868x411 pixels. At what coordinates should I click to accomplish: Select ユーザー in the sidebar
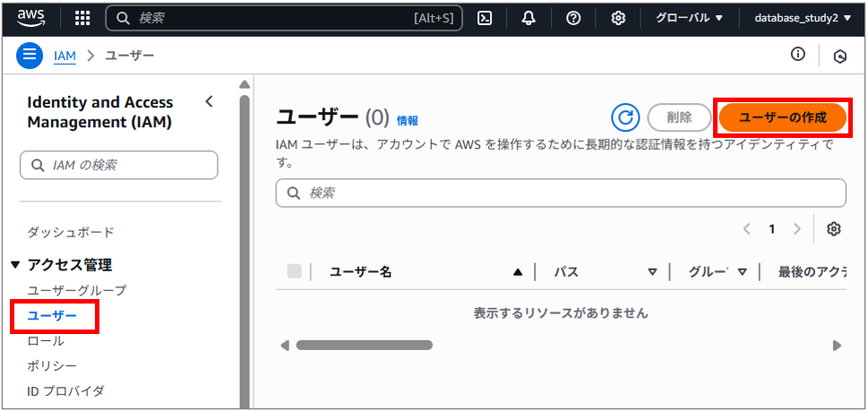[52, 316]
